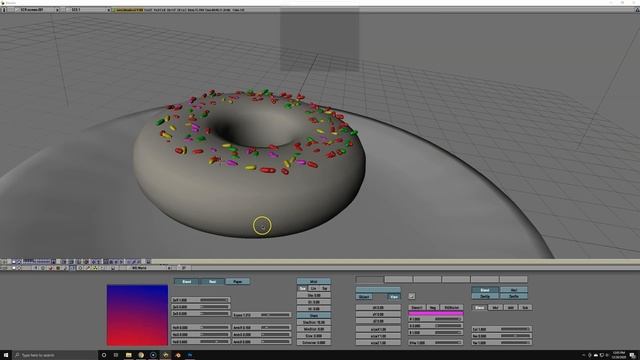Toggle the ZenDo map-to button

(513, 296)
